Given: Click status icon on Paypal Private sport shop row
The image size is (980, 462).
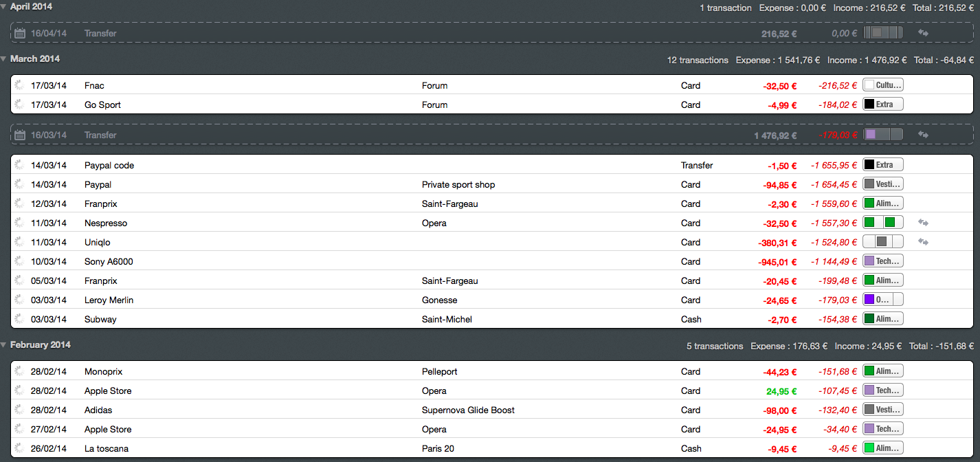Looking at the screenshot, I should point(19,184).
